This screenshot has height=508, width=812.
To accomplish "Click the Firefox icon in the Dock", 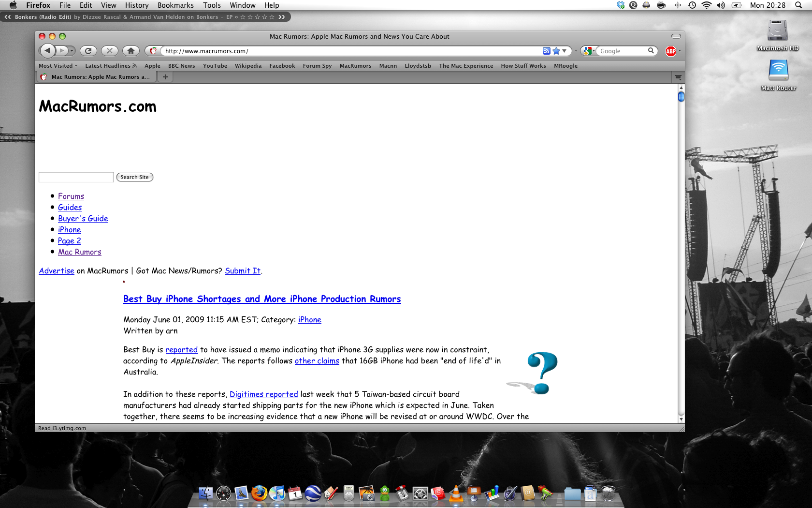I will pos(259,493).
